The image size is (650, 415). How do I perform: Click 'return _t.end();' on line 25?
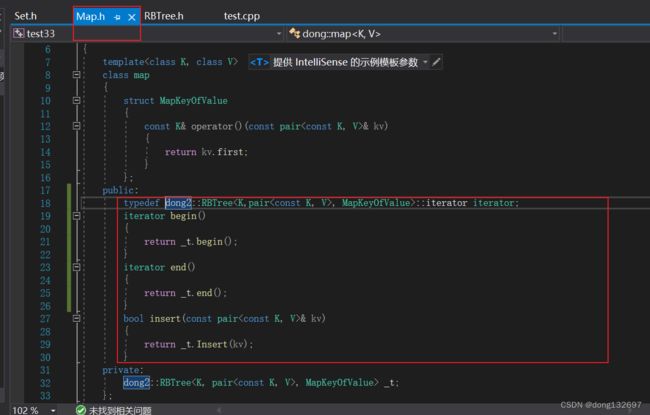coord(185,293)
